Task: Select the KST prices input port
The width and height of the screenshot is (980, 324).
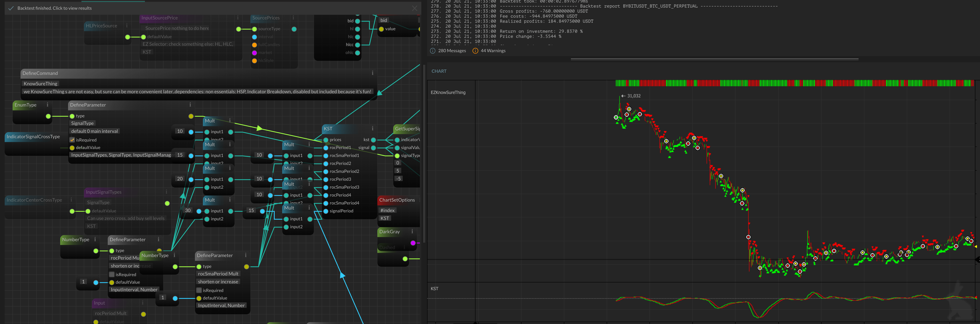Action: (326, 140)
